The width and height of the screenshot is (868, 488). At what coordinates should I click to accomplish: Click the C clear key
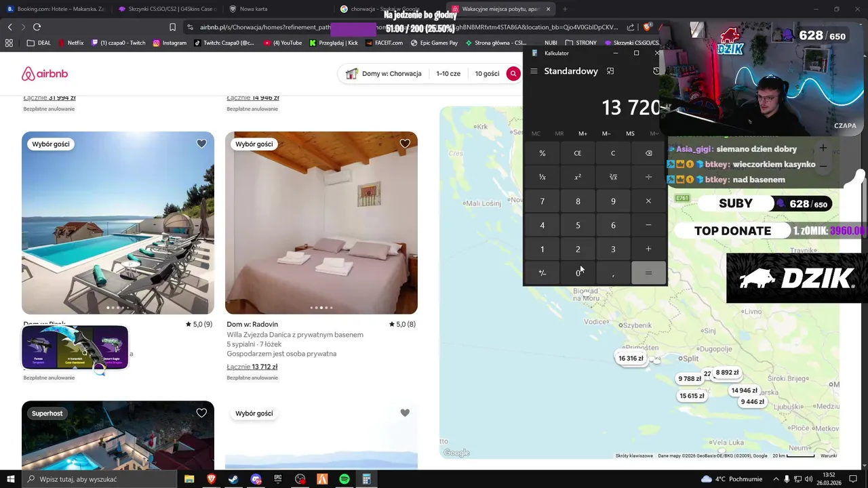click(x=613, y=153)
